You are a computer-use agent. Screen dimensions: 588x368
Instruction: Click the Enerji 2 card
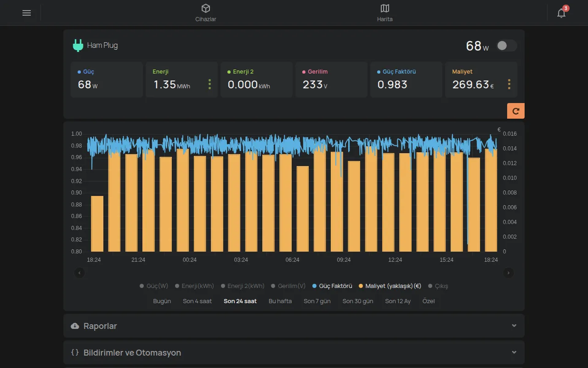click(x=256, y=80)
